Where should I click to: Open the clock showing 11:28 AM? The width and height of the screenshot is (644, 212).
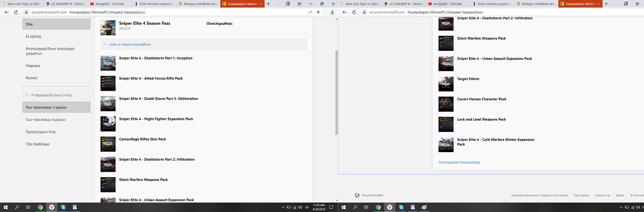tap(319, 207)
